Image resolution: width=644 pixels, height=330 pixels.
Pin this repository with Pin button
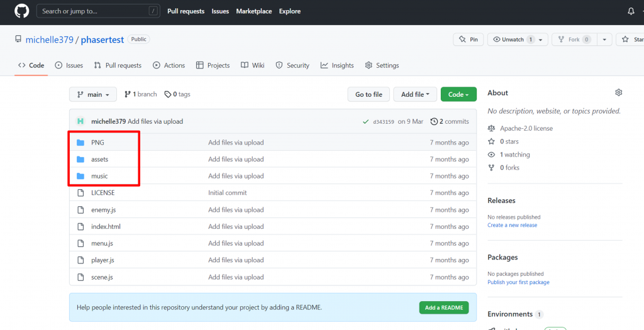[468, 40]
